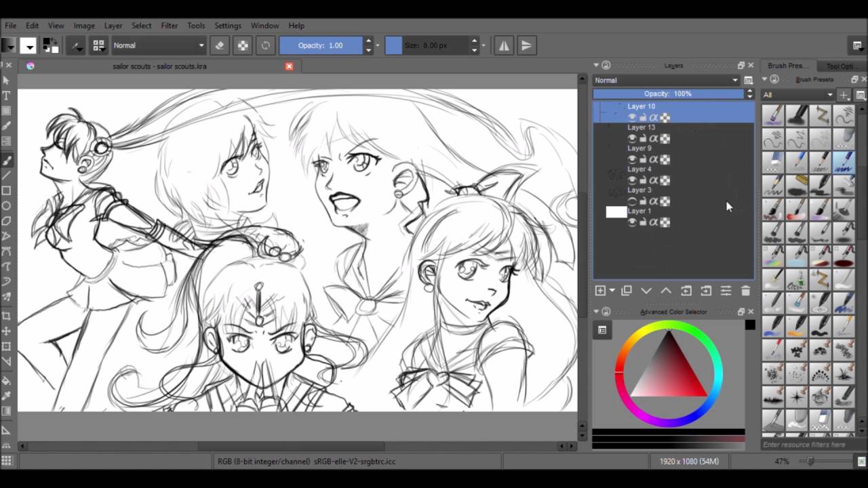
Task: Open the layer properties sliders icon
Action: (726, 291)
